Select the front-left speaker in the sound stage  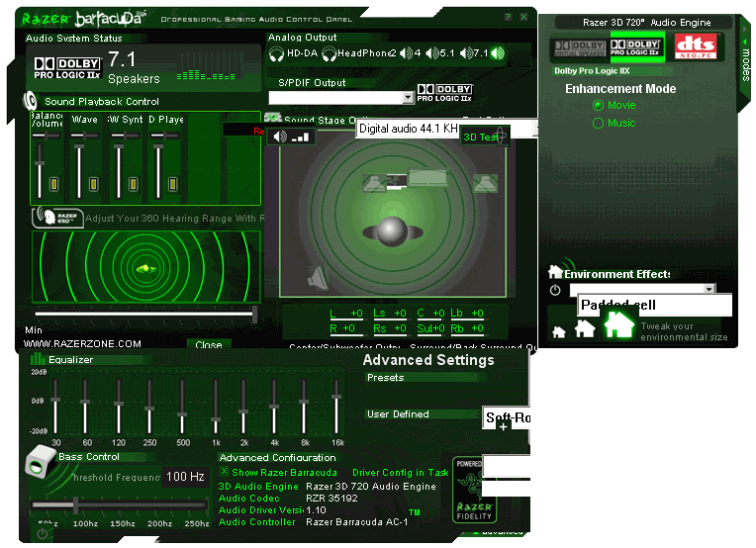[x=374, y=183]
